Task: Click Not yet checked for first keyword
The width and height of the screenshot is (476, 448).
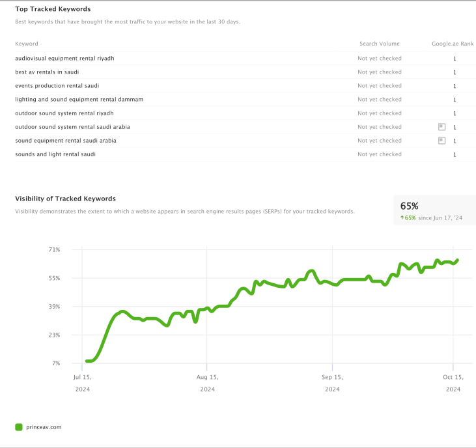Action: [379, 58]
